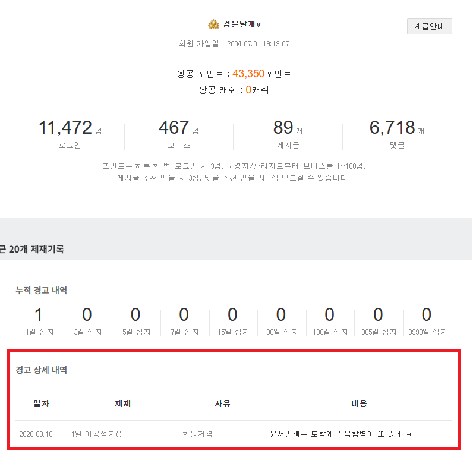The image size is (476, 451).
Task: Click the 467 보너스 points stat
Action: tap(174, 128)
